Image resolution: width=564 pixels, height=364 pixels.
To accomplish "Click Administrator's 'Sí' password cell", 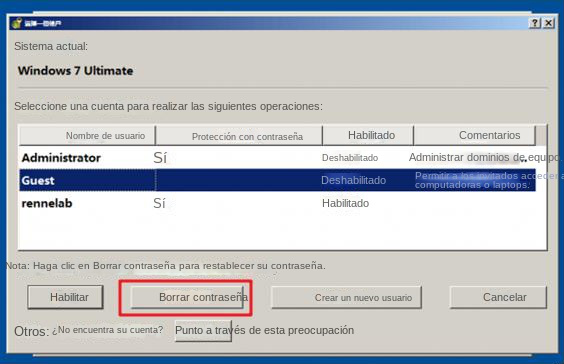I will coord(160,158).
